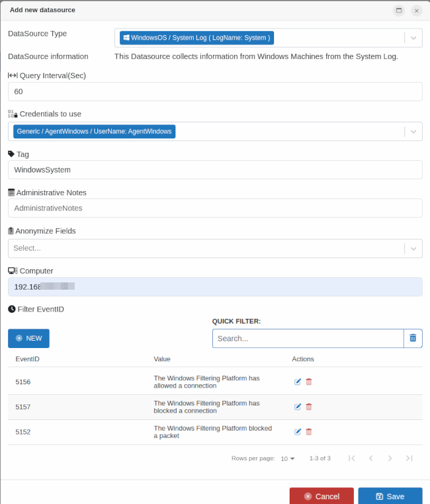The image size is (430, 504).
Task: Select EventID cell 5152
Action: 22,432
